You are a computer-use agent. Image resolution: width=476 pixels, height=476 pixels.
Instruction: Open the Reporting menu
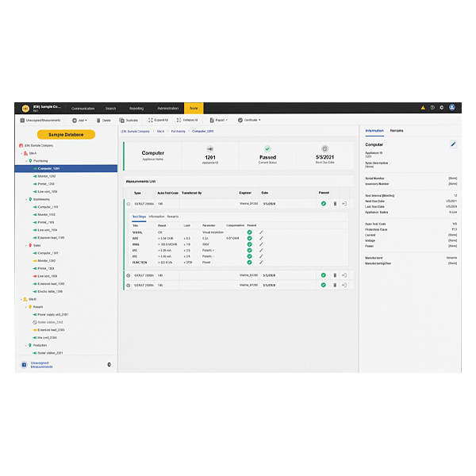(x=136, y=109)
